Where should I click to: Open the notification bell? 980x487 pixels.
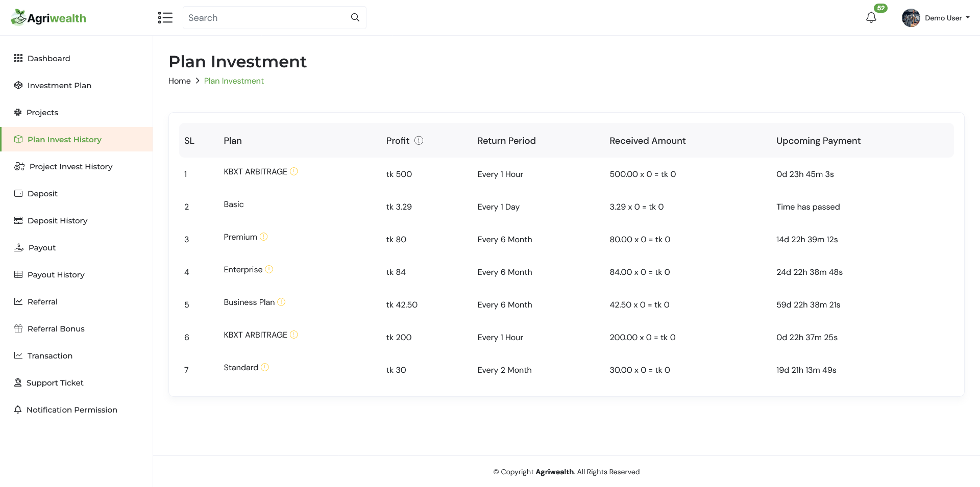point(871,17)
